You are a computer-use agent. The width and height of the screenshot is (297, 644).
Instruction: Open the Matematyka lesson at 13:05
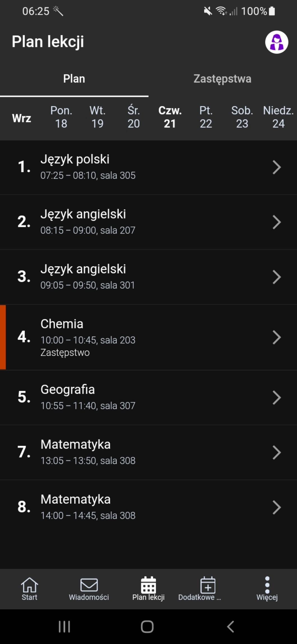[140, 452]
